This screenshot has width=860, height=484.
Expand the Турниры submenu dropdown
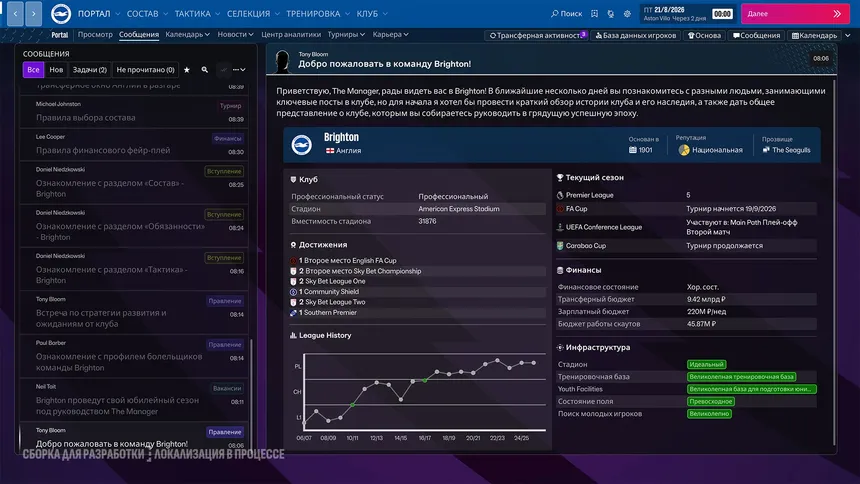pyautogui.click(x=346, y=35)
